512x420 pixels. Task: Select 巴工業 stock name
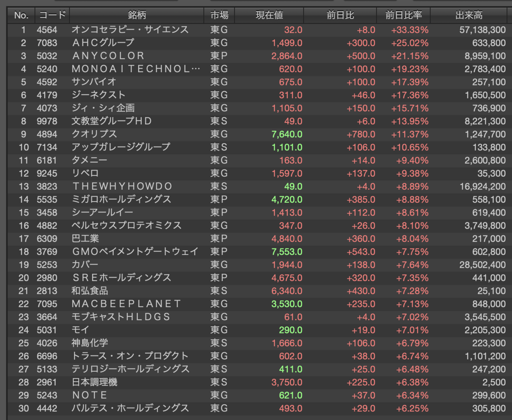(x=85, y=239)
